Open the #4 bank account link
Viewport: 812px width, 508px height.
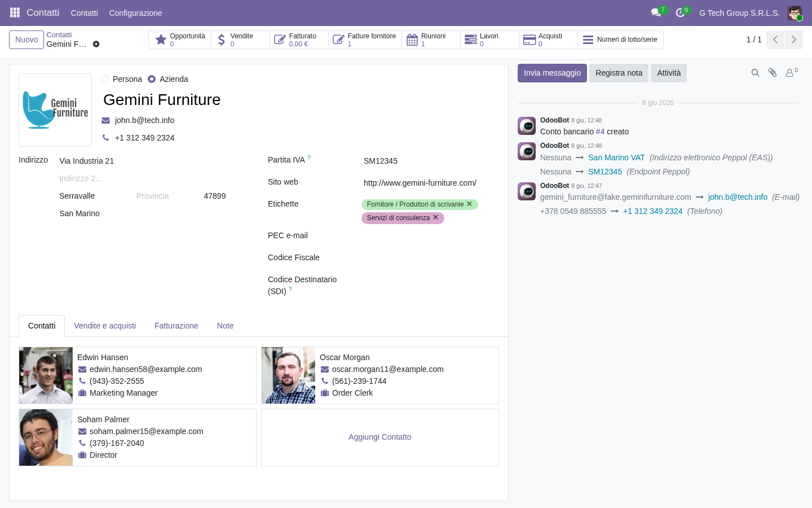(600, 132)
